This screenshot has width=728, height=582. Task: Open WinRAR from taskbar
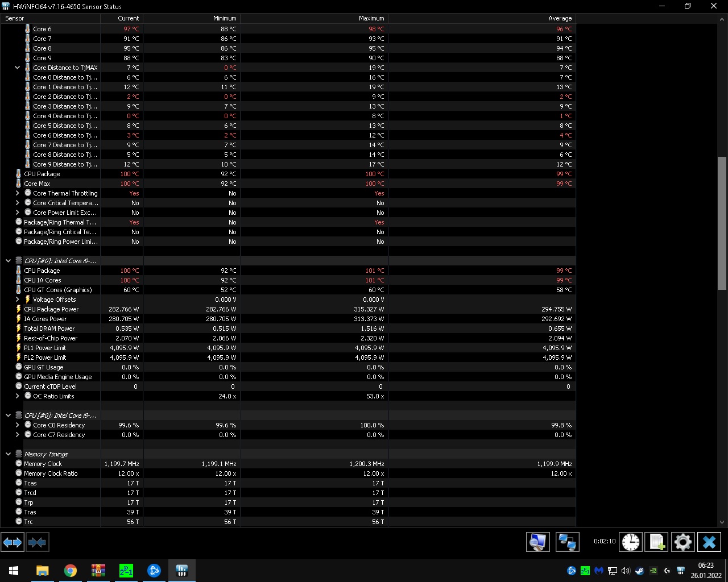coord(98,571)
